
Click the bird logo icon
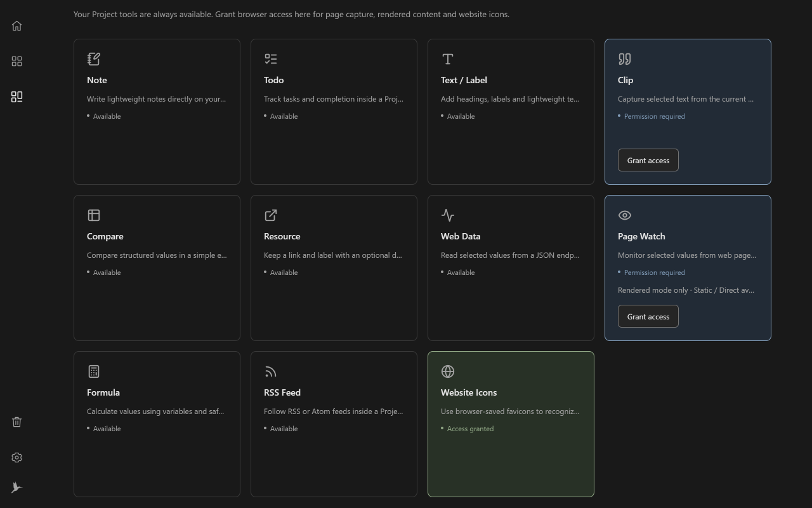[17, 488]
